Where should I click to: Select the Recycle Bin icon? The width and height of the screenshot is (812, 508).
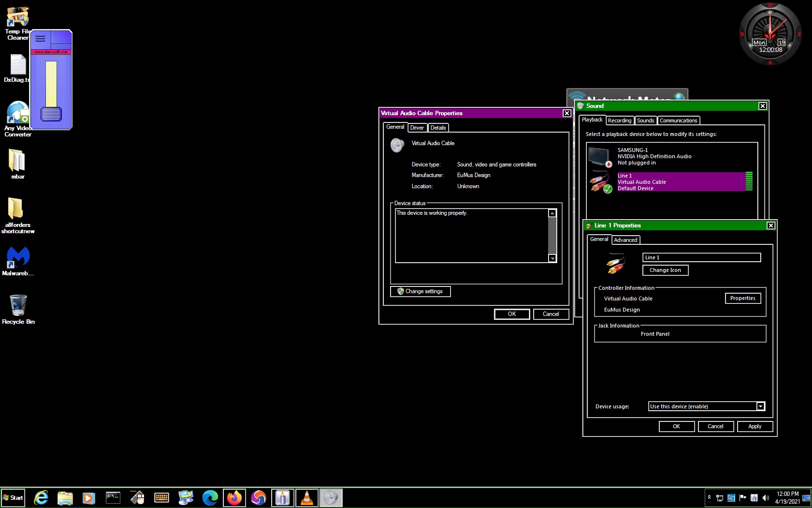(18, 309)
